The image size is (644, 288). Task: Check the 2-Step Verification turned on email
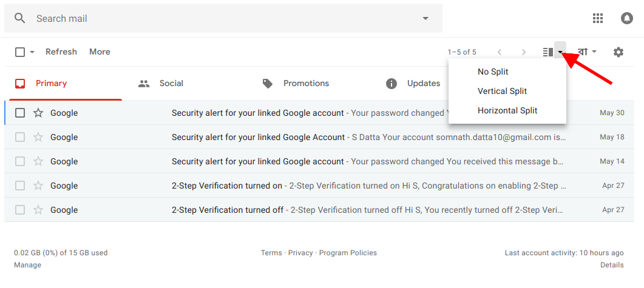tap(20, 186)
